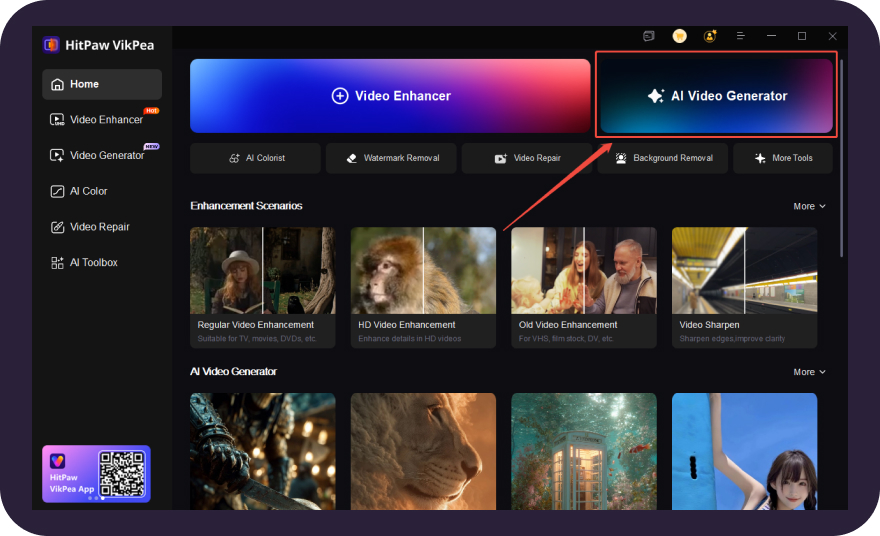Click the Video Repair camera icon in toolbar

501,158
